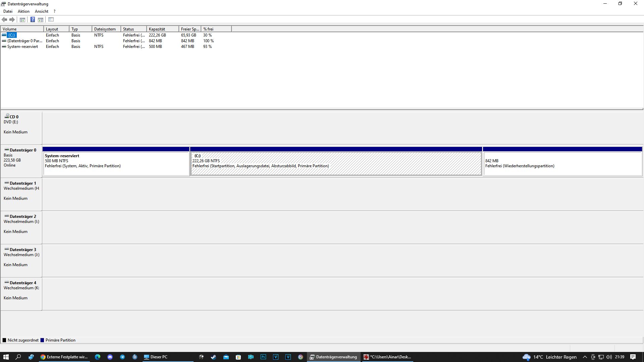This screenshot has height=362, width=644.
Task: Click the settings checklist toolbar icon
Action: coord(51,20)
